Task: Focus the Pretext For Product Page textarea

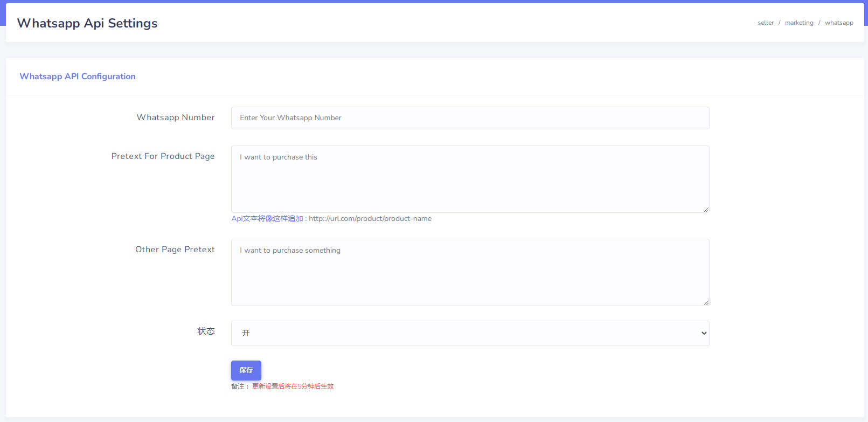Action: [x=470, y=179]
